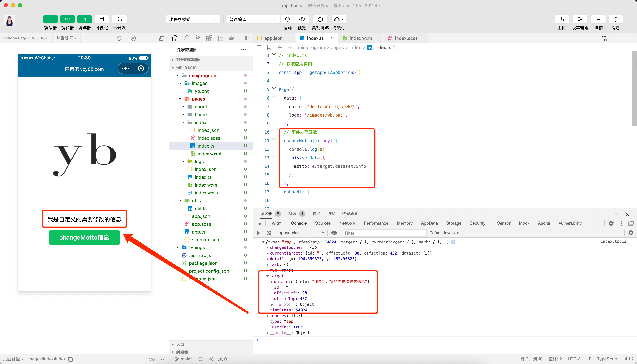The image size is (637, 364).
Task: Open the 终端 (terminal) panel tab
Action: [x=331, y=214]
